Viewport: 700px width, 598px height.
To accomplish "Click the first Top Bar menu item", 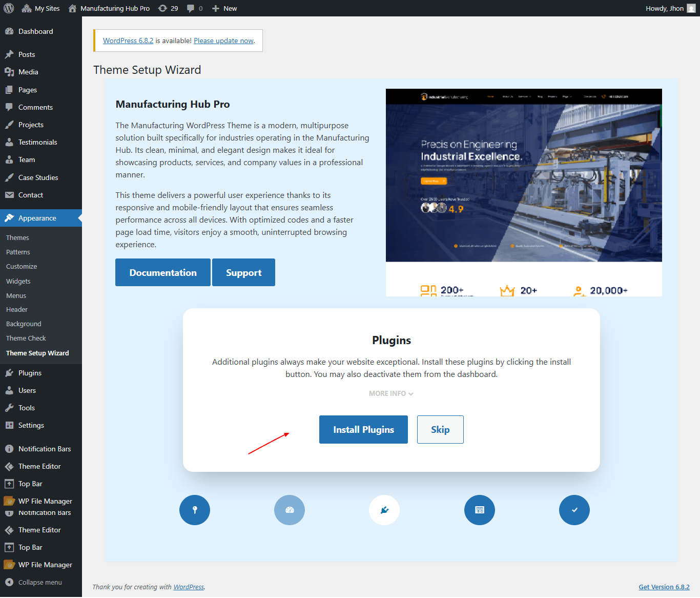I will (41, 484).
